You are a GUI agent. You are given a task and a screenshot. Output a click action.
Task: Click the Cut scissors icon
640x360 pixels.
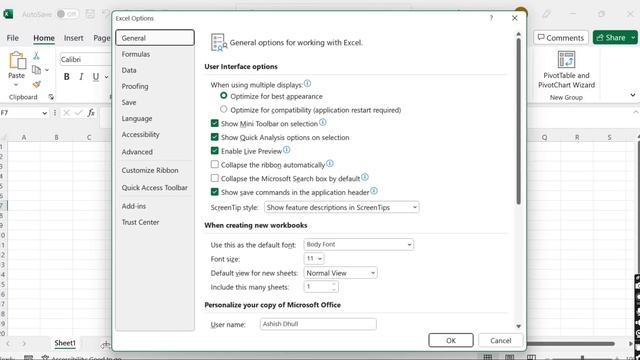click(36, 56)
